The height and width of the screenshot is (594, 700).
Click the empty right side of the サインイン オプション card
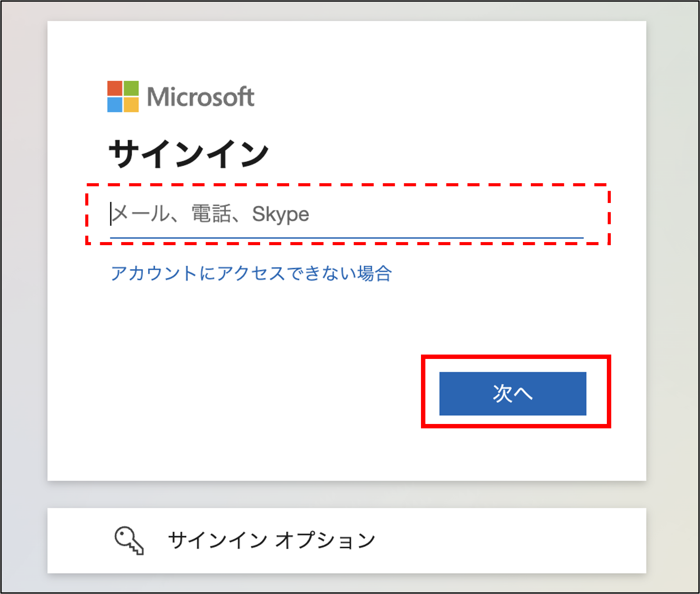(x=527, y=540)
